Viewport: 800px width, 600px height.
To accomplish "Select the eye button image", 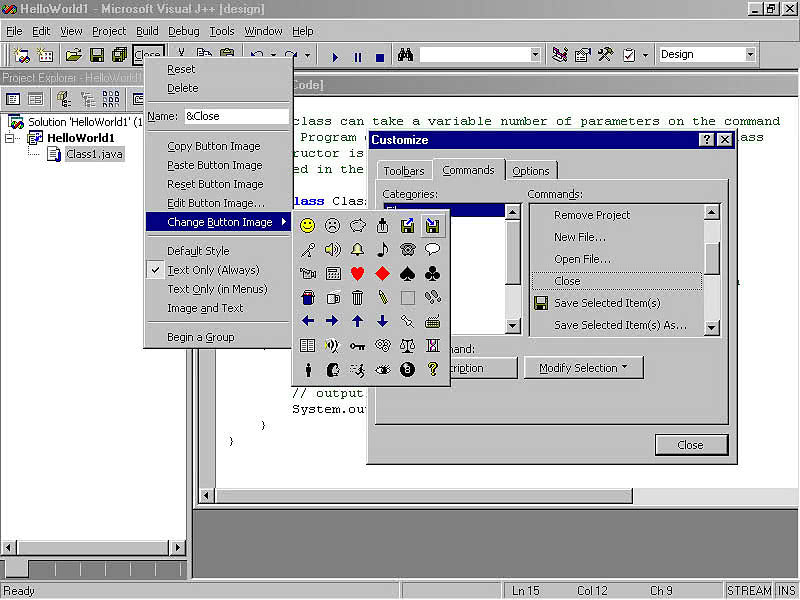I will pos(382,369).
